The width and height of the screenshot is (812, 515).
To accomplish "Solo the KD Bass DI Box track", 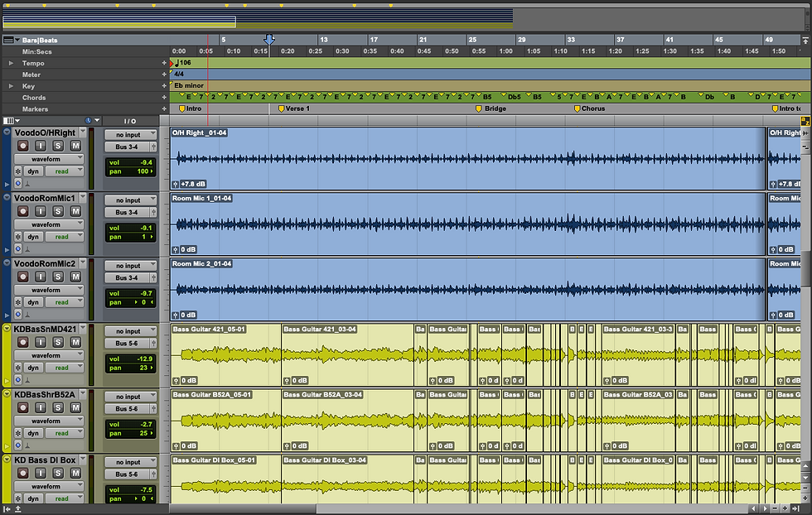I will tap(58, 473).
